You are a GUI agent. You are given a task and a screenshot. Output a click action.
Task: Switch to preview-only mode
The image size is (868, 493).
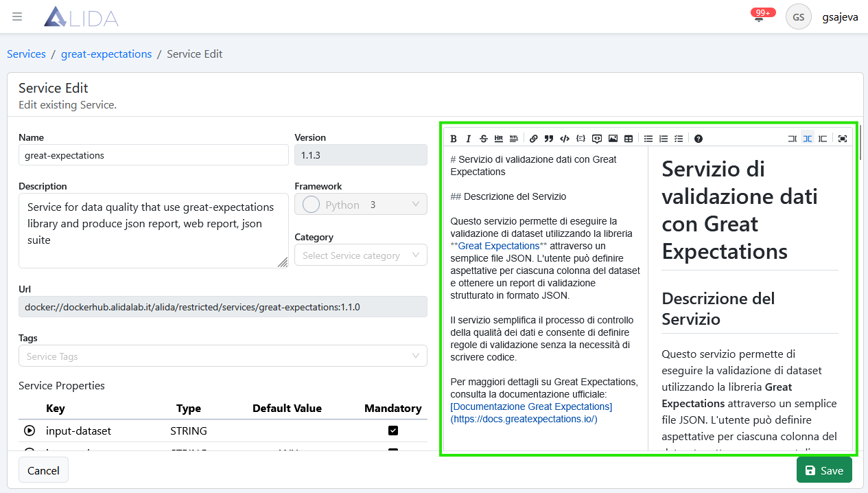coord(823,139)
